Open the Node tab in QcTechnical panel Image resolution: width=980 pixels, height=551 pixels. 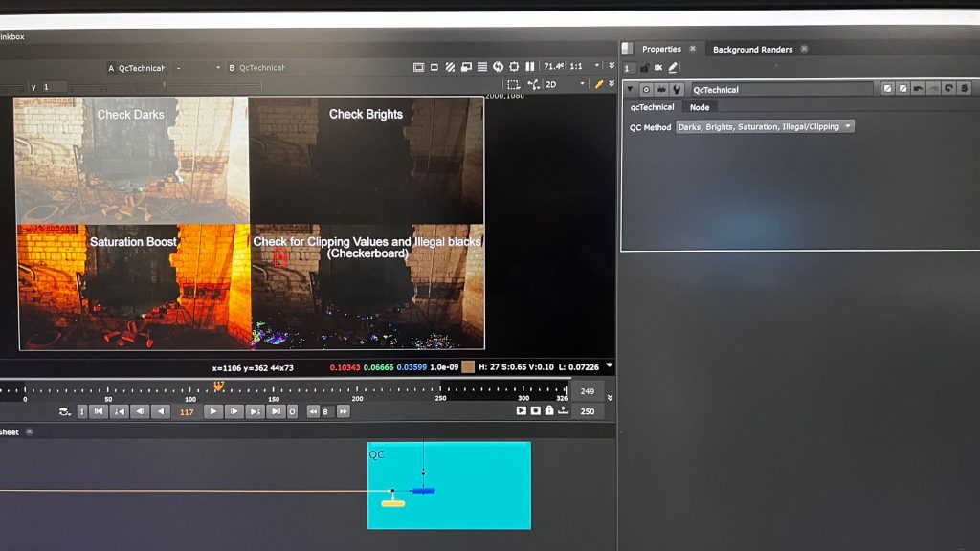point(700,107)
